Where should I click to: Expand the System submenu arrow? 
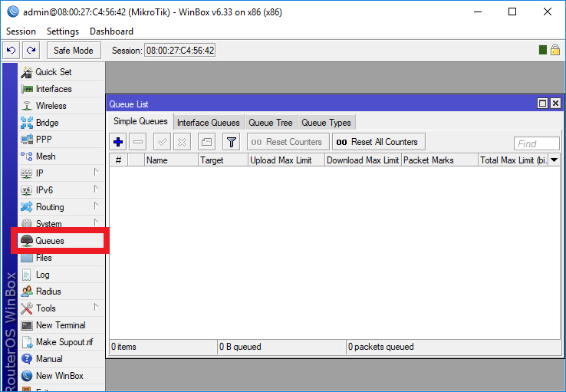[96, 222]
